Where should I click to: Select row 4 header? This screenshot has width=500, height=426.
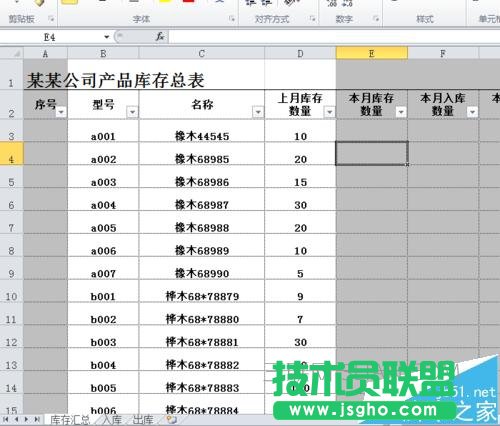(x=11, y=154)
